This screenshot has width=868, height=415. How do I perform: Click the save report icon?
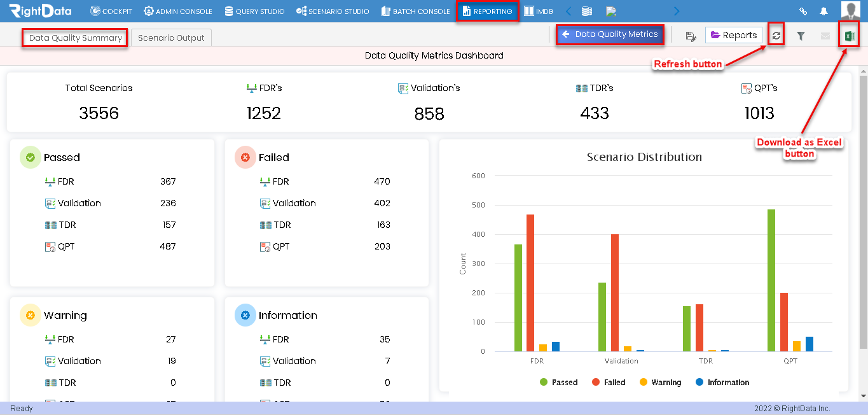click(691, 36)
